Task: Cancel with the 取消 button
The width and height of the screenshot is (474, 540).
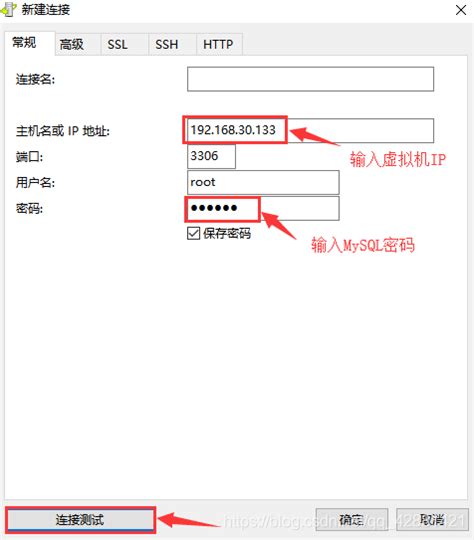Action: click(x=432, y=520)
